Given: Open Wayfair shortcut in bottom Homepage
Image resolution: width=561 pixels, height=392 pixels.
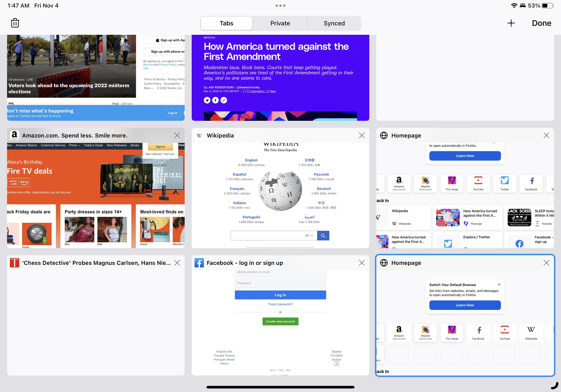Looking at the screenshot, I should point(425,333).
